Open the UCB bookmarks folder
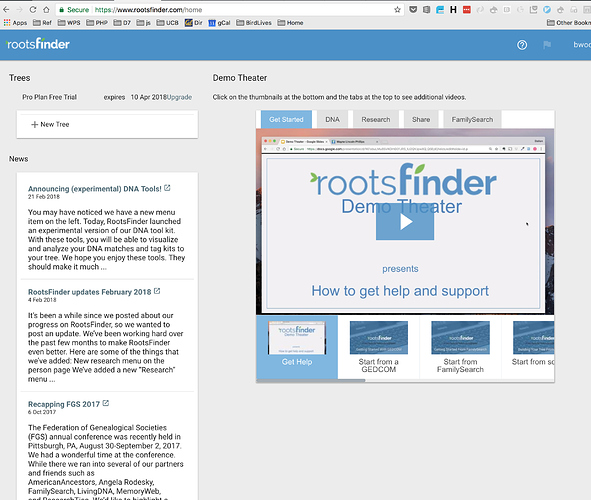 167,23
